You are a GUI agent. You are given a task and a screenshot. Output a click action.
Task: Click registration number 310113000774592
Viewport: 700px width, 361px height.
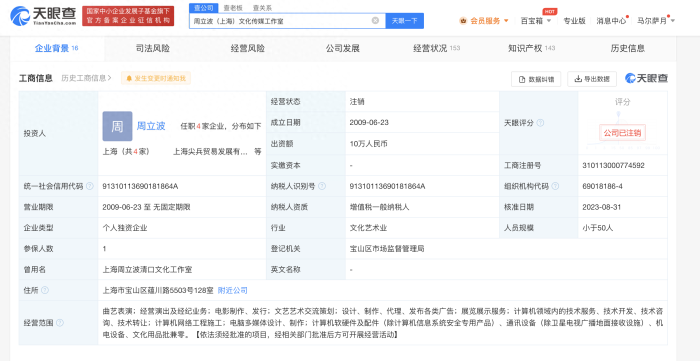[x=613, y=165]
